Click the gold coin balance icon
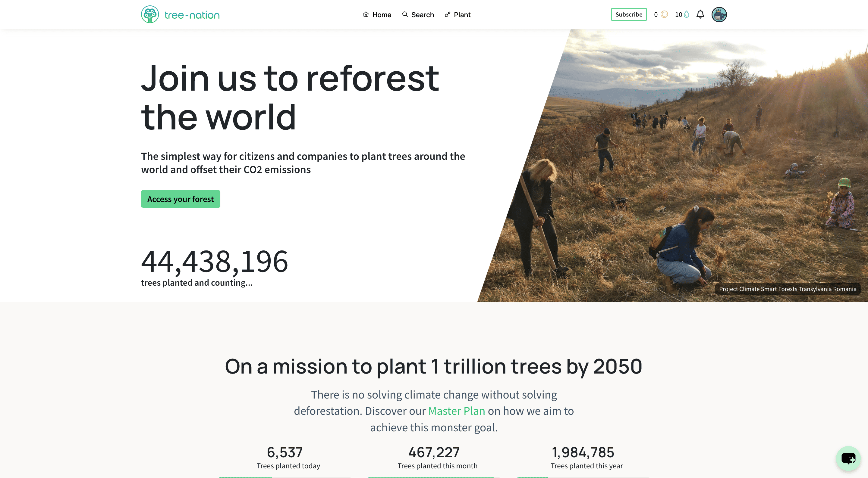868x478 pixels. click(664, 14)
